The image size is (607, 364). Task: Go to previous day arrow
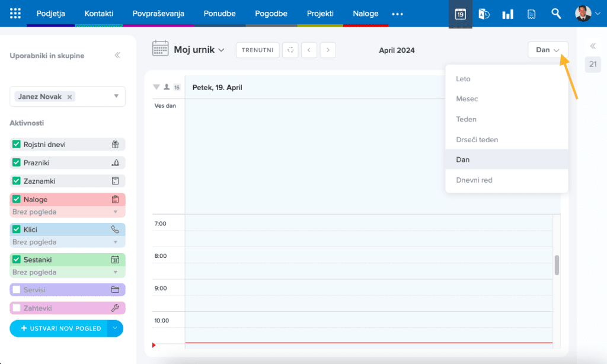pyautogui.click(x=309, y=50)
